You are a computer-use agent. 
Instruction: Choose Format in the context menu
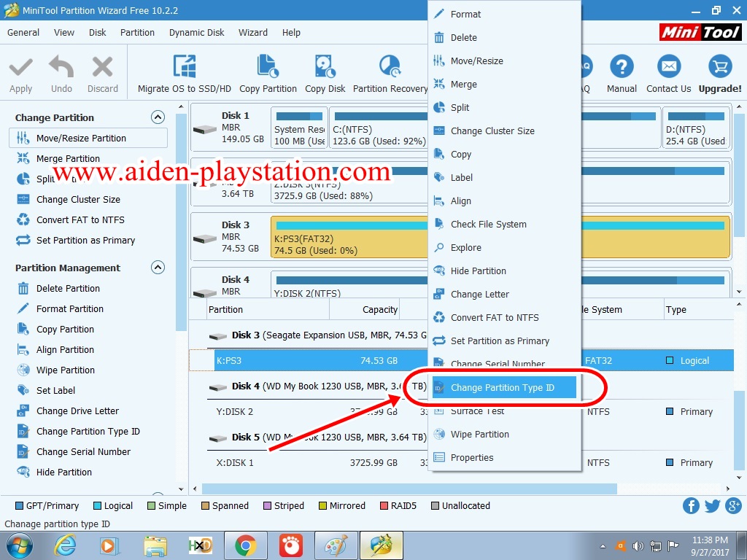[505, 15]
